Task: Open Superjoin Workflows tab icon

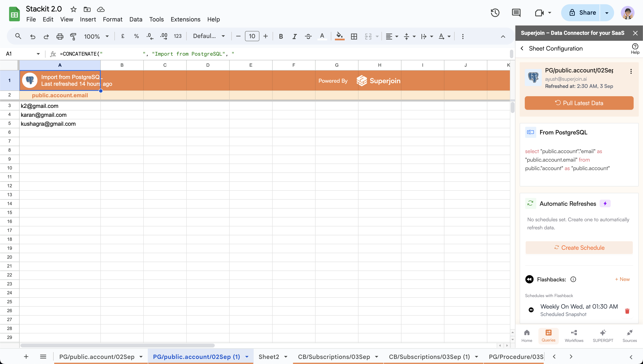Action: (x=574, y=336)
